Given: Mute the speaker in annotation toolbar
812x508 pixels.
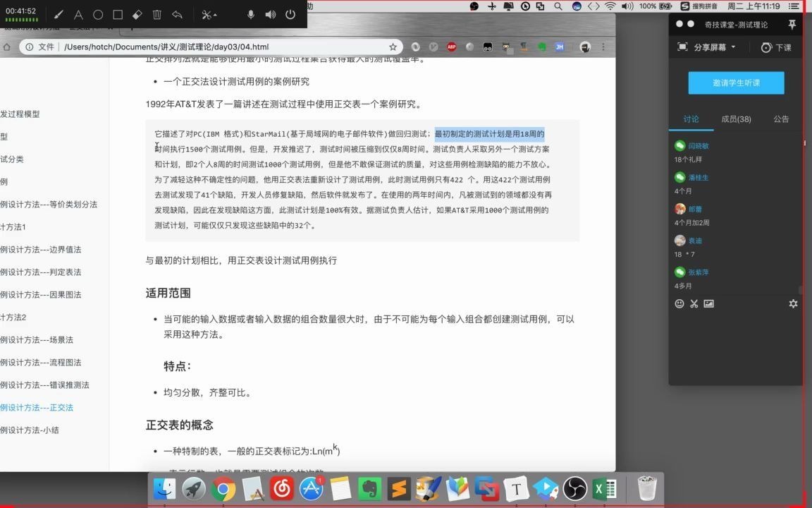Looking at the screenshot, I should tap(270, 14).
